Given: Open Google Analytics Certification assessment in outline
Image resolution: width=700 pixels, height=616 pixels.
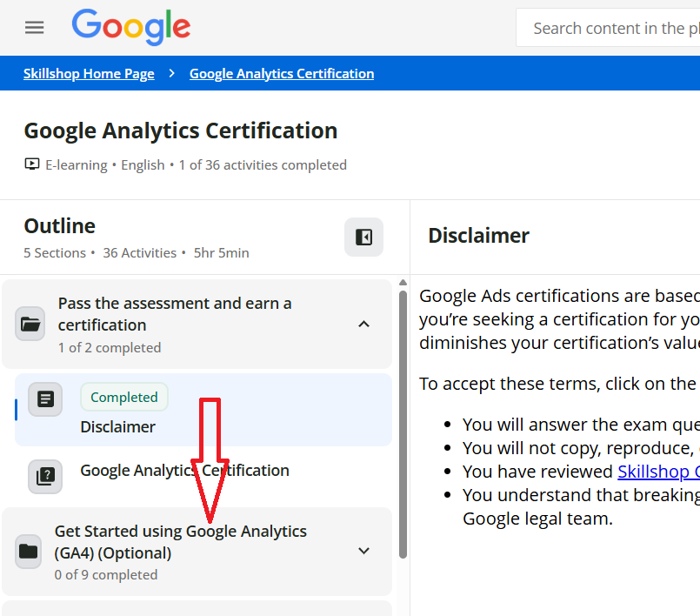Looking at the screenshot, I should pyautogui.click(x=184, y=471).
